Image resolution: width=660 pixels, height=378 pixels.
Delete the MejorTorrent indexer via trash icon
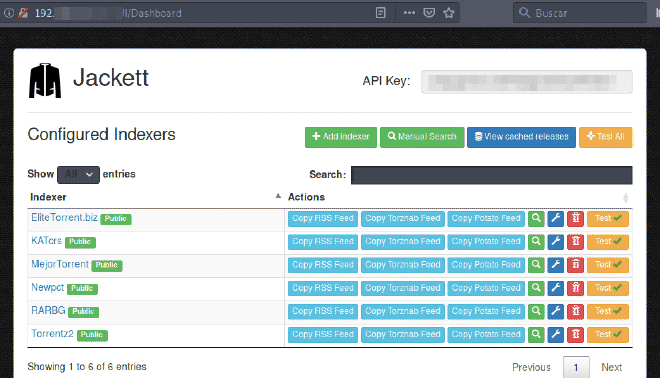pyautogui.click(x=575, y=265)
